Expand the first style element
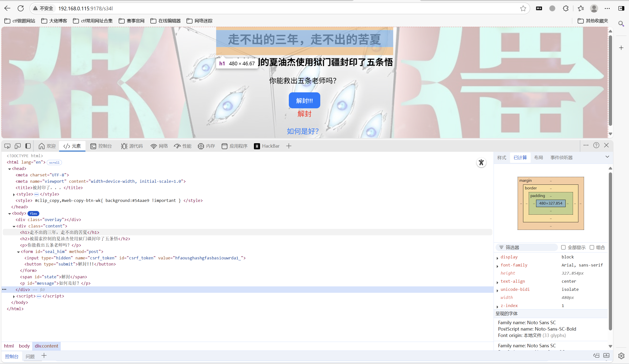This screenshot has height=364, width=629. coord(14,194)
